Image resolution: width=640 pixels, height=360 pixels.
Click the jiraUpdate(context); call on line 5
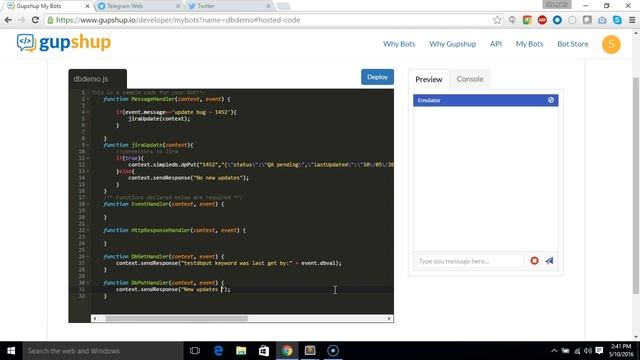(159, 119)
